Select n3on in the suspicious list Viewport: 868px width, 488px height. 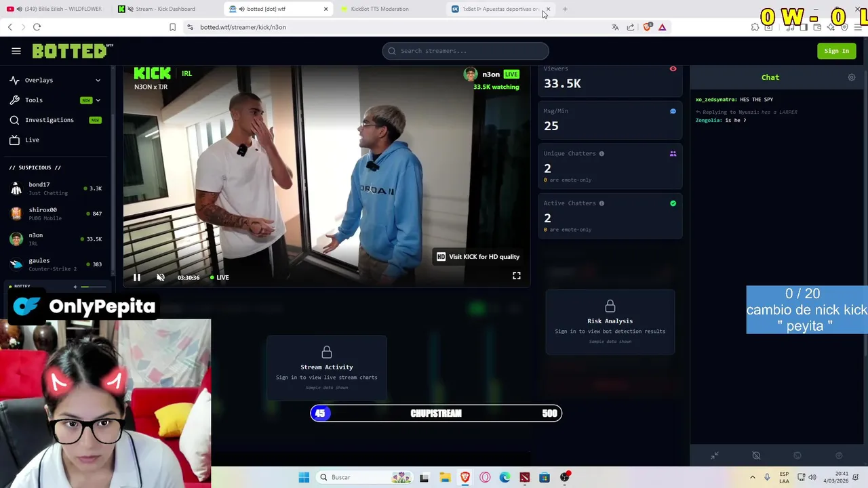tap(56, 239)
